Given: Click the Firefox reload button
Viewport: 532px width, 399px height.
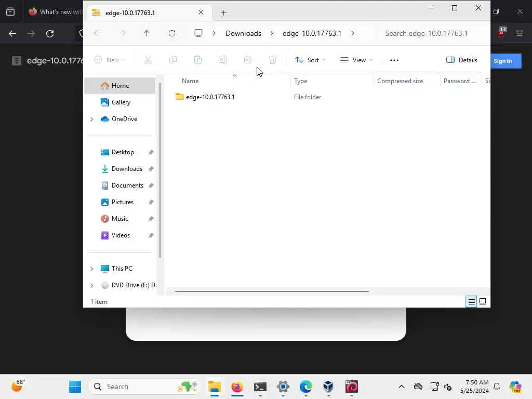Looking at the screenshot, I should tap(50, 34).
